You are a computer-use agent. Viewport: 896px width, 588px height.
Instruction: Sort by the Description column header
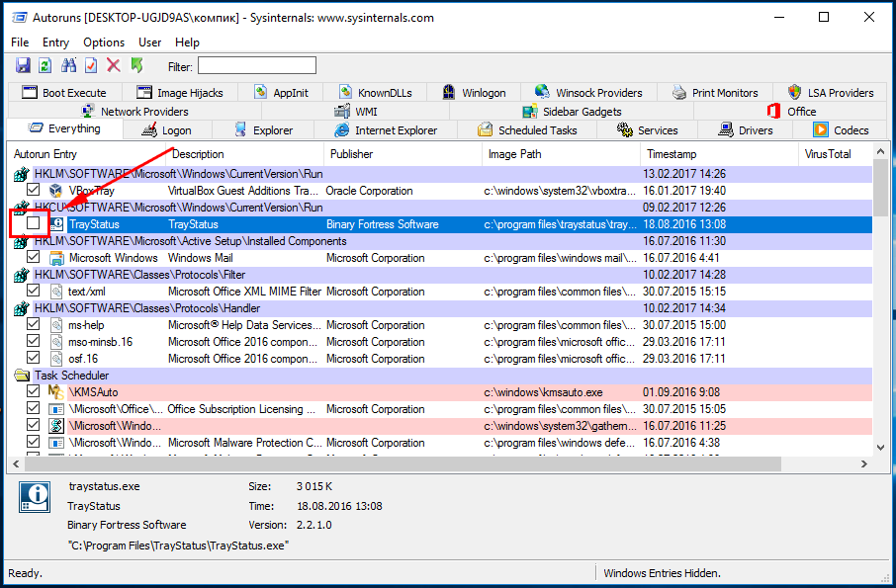click(x=245, y=154)
